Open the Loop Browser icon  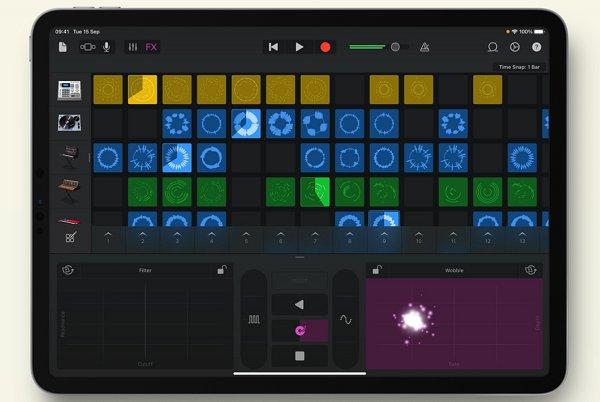(493, 47)
